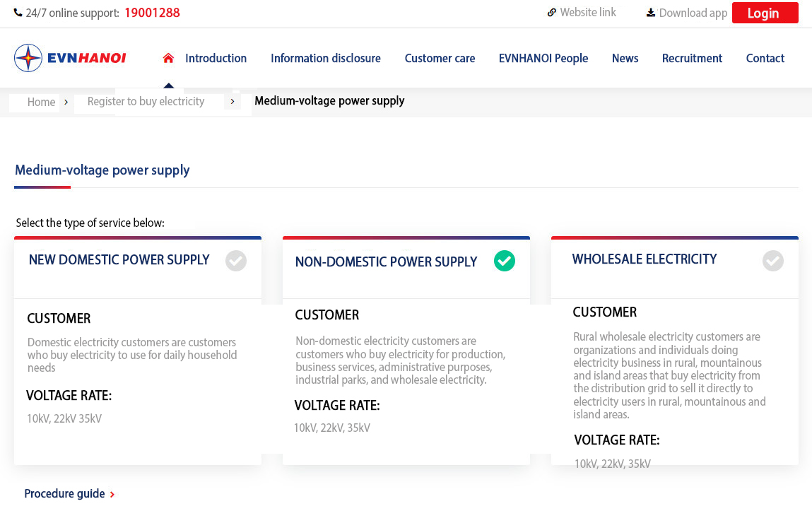The image size is (812, 523).
Task: Click the red Login button
Action: coord(765,13)
